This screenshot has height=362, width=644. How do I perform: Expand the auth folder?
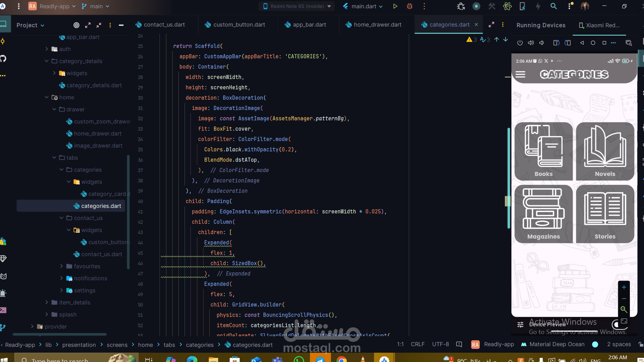47,49
